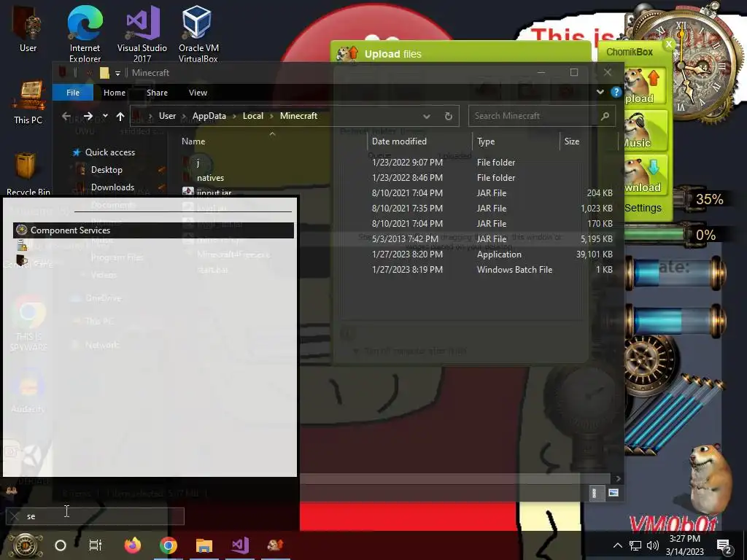Open File Explorer from the taskbar
The width and height of the screenshot is (747, 560).
coord(204,545)
